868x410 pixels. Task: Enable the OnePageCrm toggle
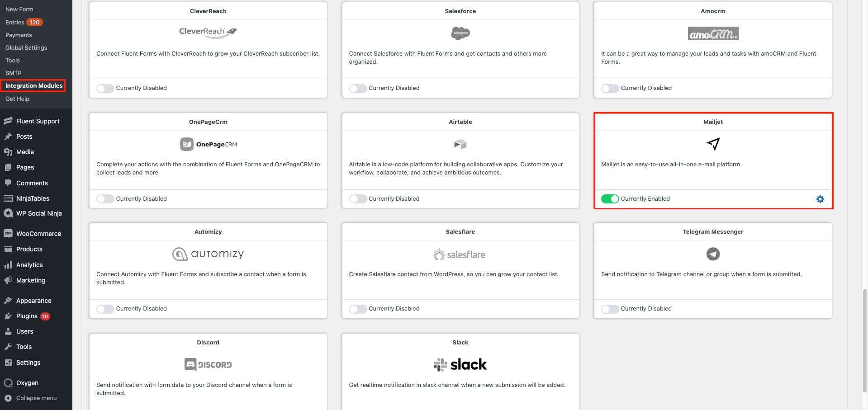click(x=105, y=199)
